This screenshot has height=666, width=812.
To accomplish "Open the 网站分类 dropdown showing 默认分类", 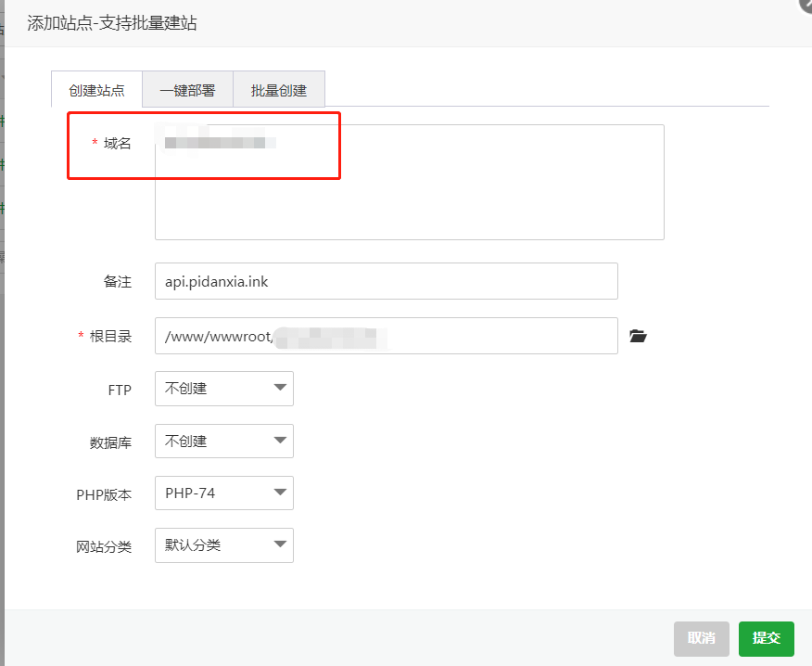I will (x=224, y=545).
